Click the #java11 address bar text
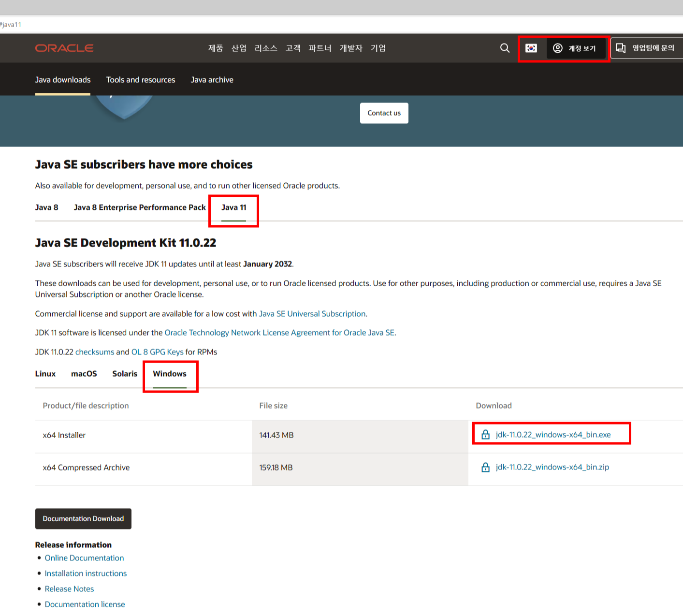 tap(11, 25)
